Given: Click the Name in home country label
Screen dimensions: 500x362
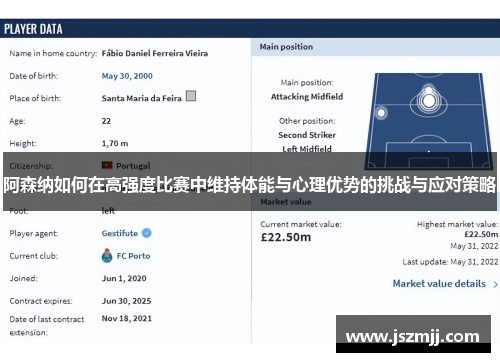Looking at the screenshot, I should [53, 53].
